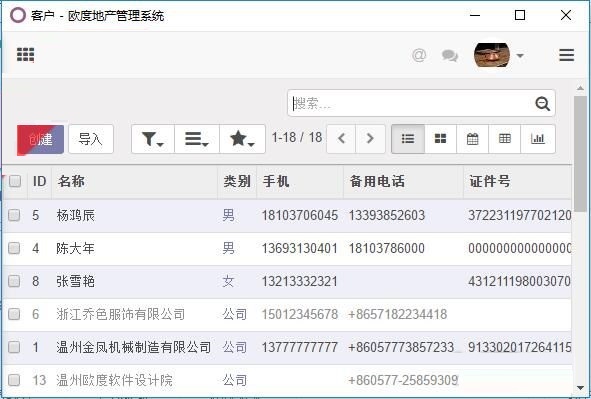
Task: Minimize the 欧度地产管理系统 window
Action: 475,15
